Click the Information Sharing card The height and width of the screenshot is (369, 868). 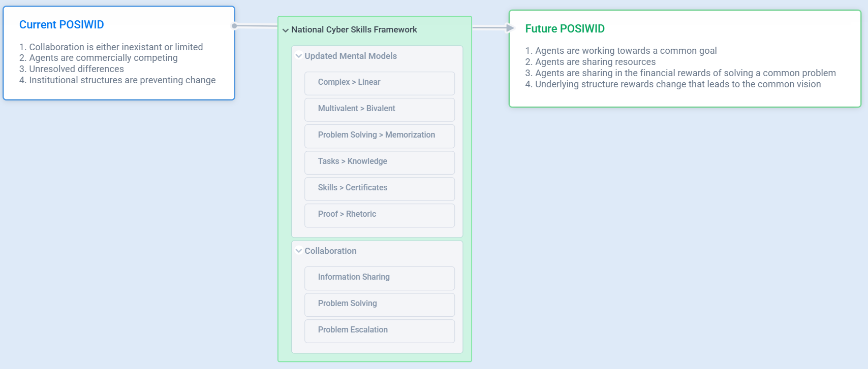click(x=379, y=278)
